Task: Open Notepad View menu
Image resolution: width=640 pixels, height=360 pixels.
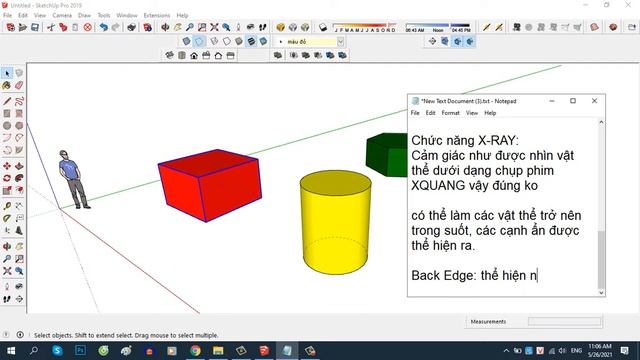Action: [472, 113]
